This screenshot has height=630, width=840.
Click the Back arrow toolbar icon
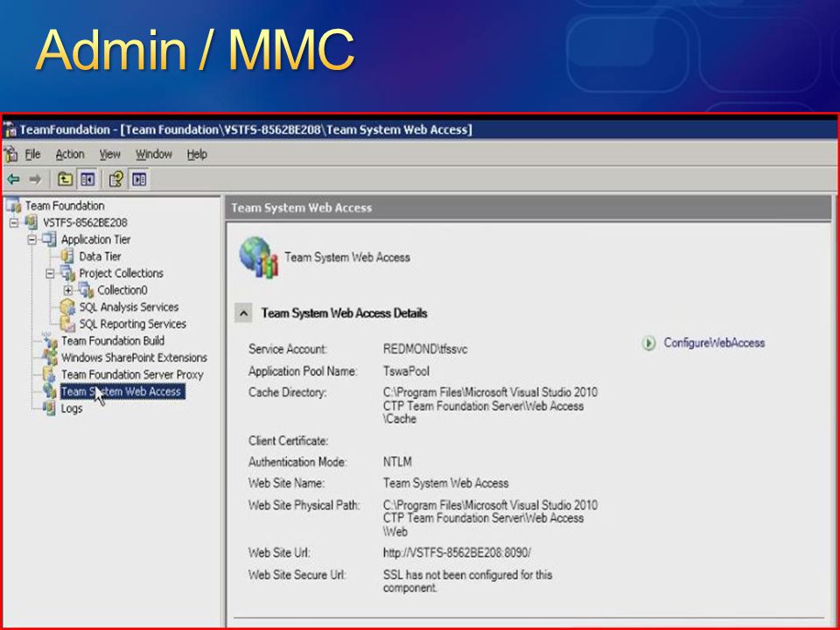[x=13, y=179]
